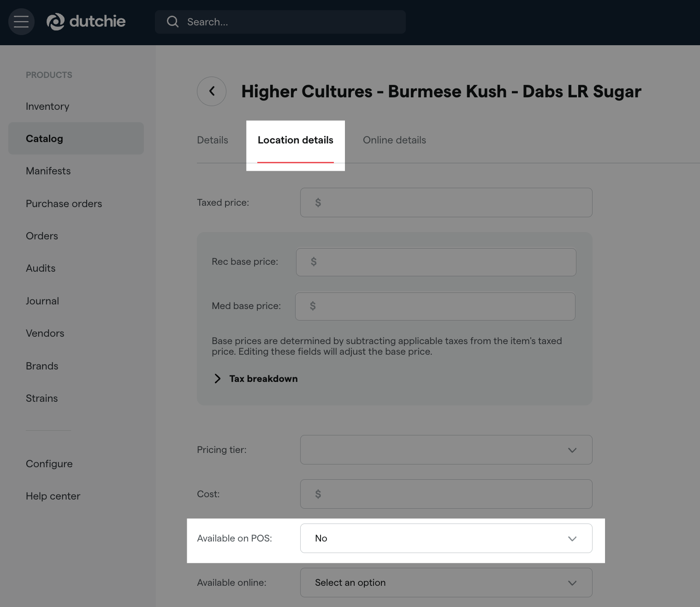
Task: Click the dutchie logo
Action: tap(86, 22)
